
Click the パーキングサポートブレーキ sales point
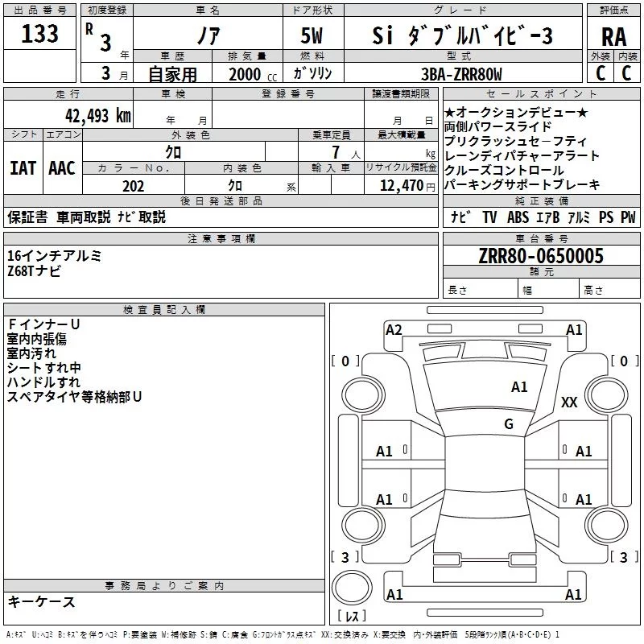pos(522,185)
